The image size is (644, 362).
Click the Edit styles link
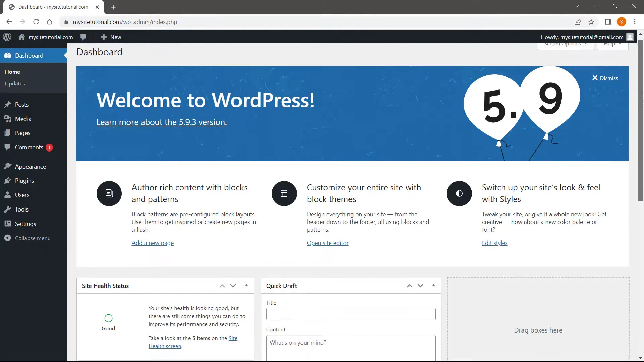coord(495,243)
